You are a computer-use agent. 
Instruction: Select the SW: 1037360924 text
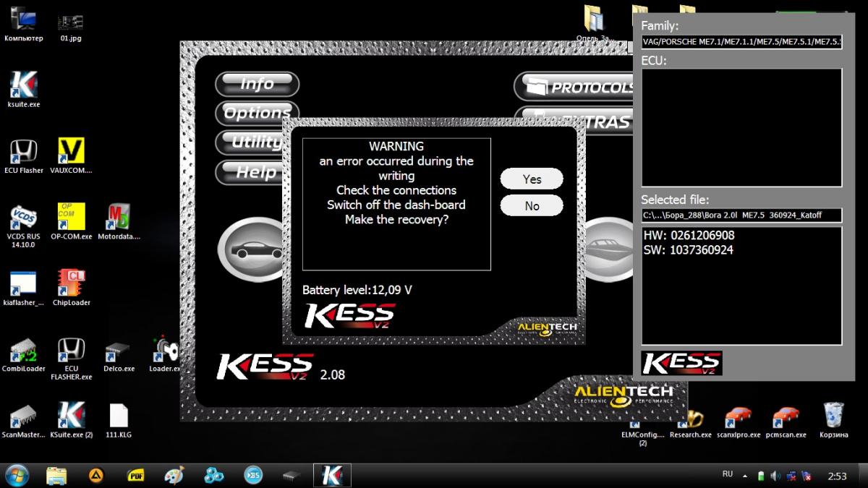tap(688, 250)
